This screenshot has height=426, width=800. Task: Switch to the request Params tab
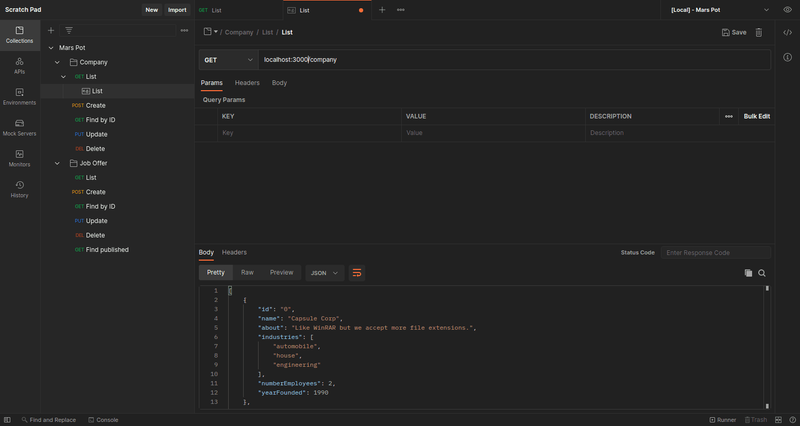211,83
